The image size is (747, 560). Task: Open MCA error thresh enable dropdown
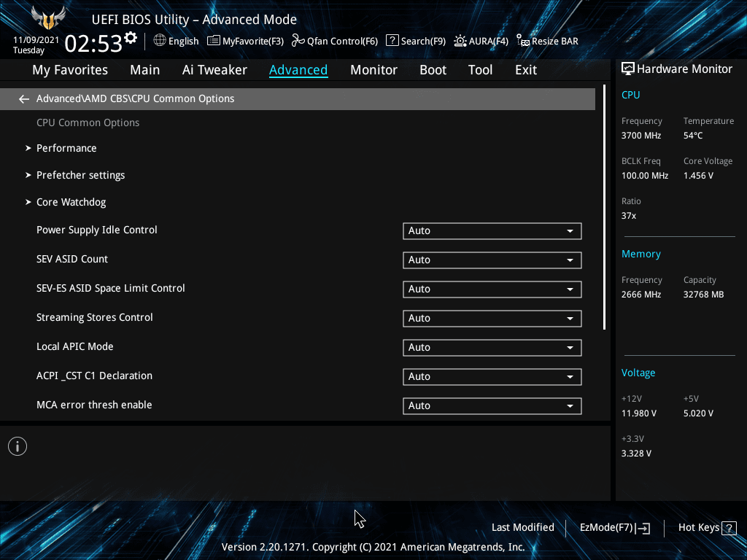(x=492, y=405)
